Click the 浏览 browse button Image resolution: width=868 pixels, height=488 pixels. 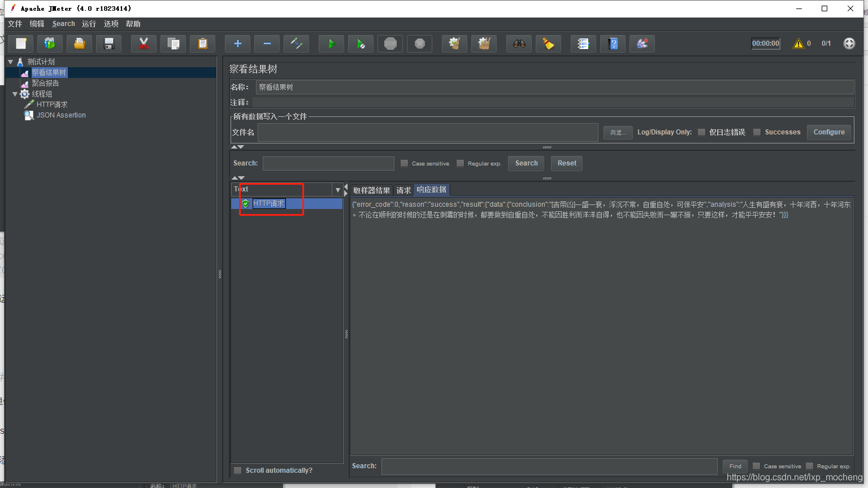pos(618,132)
